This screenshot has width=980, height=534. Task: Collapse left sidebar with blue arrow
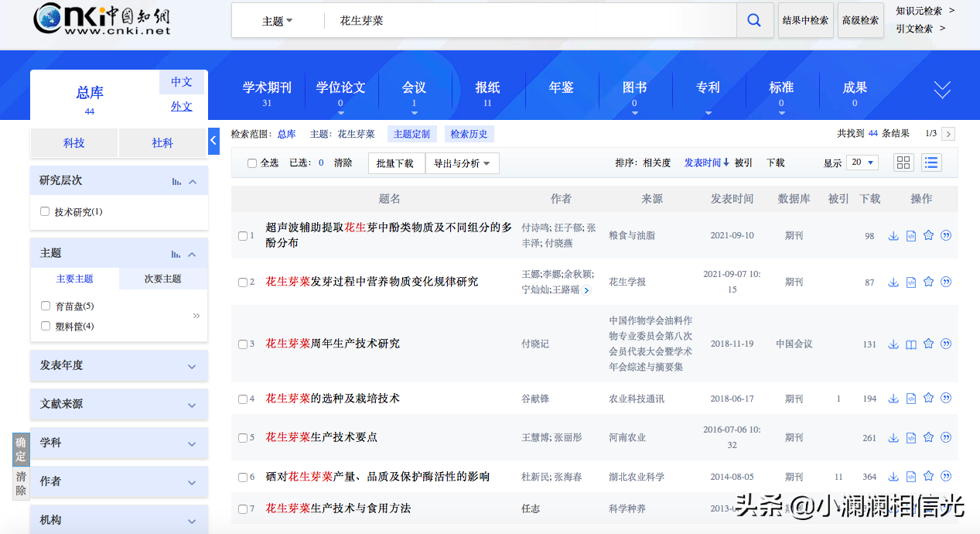214,141
